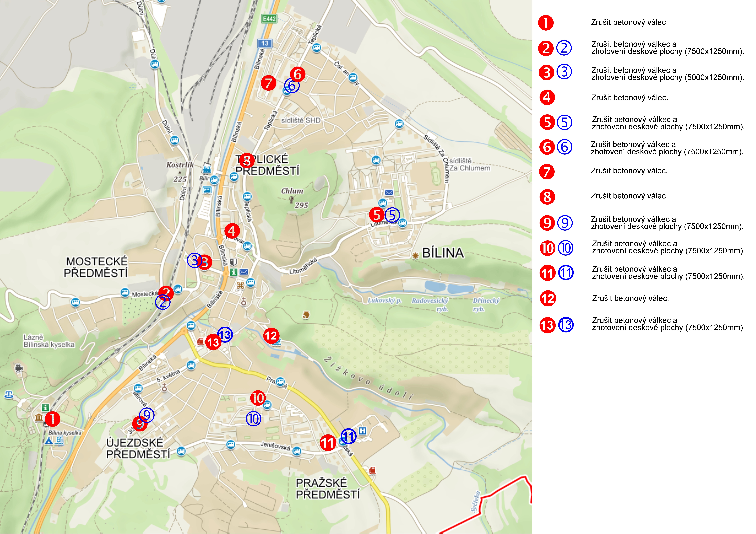This screenshot has height=534, width=756.
Task: Click red marker 12 on the map
Action: tap(271, 336)
